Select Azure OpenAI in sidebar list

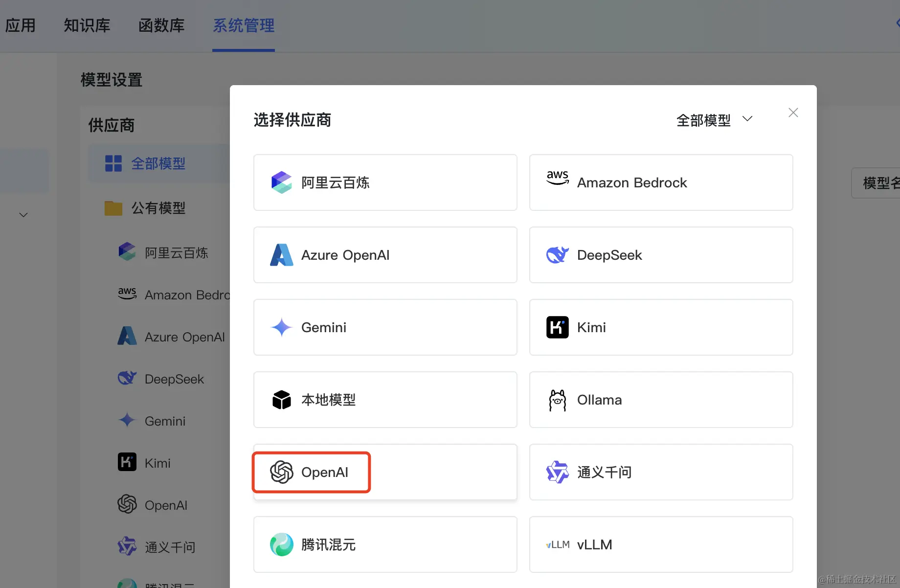(172, 337)
